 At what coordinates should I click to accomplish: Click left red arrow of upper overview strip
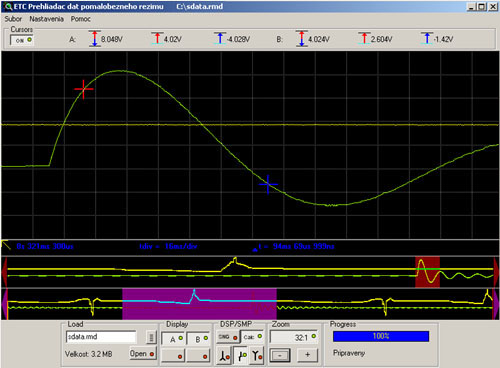4,272
